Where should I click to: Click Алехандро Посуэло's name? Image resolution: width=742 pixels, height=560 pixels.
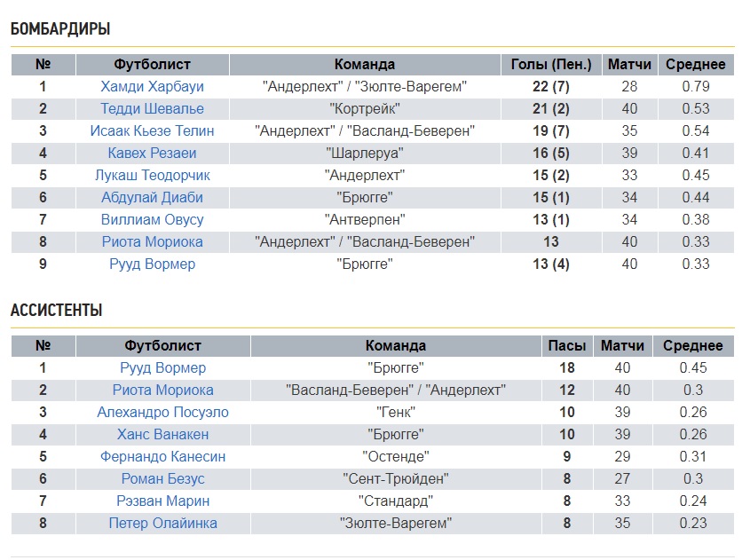(x=162, y=412)
